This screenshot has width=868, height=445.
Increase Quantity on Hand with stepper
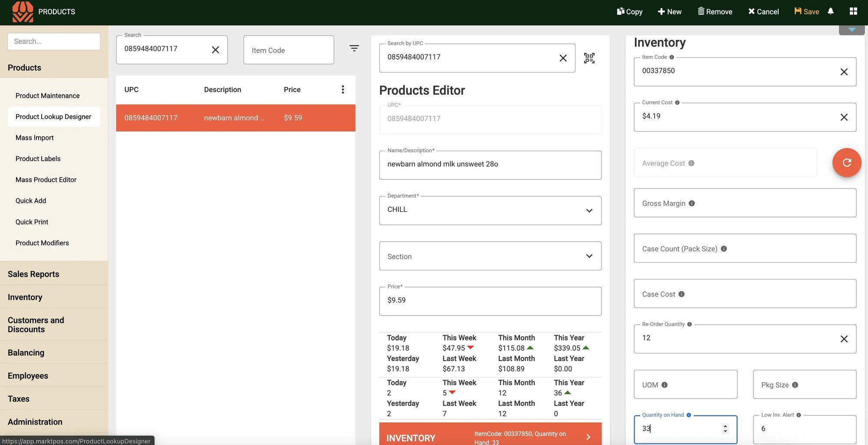725,426
